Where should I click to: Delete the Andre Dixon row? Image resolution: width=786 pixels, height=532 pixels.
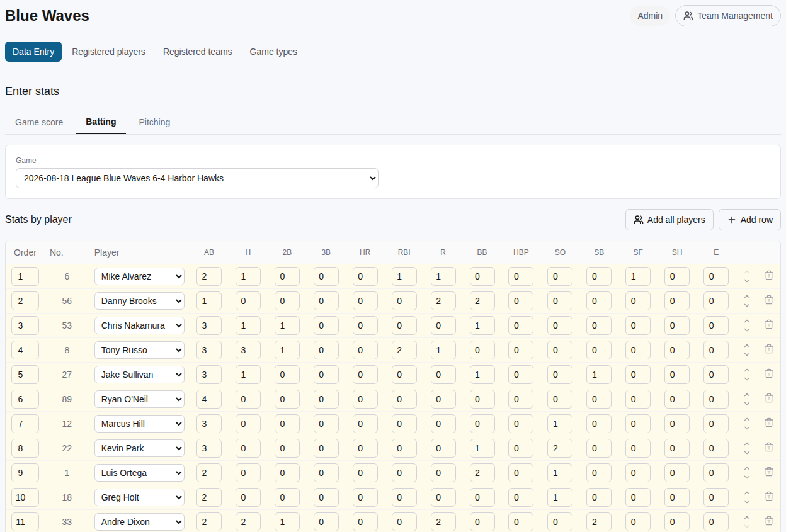click(769, 521)
